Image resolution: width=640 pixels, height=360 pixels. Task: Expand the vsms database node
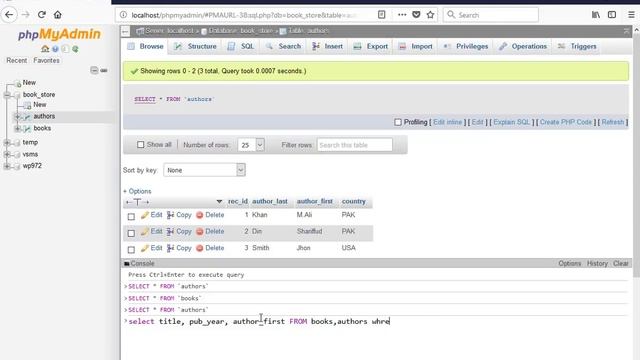pos(7,154)
